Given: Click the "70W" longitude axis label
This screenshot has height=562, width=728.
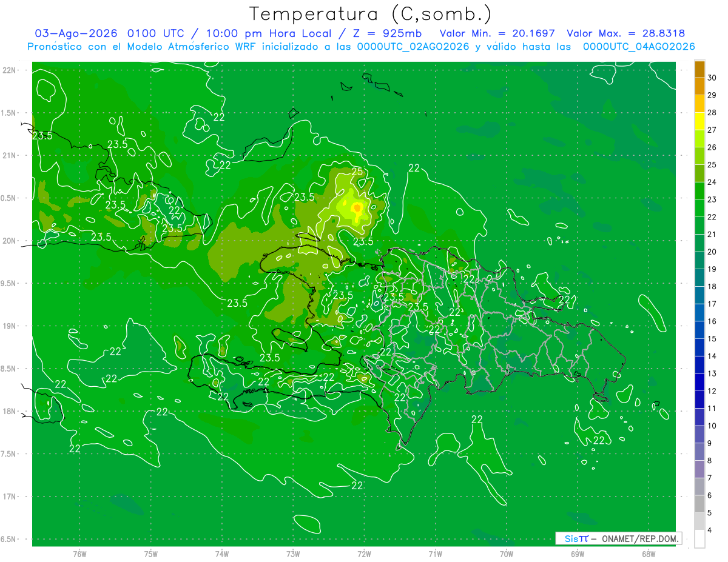Looking at the screenshot, I should tap(507, 554).
